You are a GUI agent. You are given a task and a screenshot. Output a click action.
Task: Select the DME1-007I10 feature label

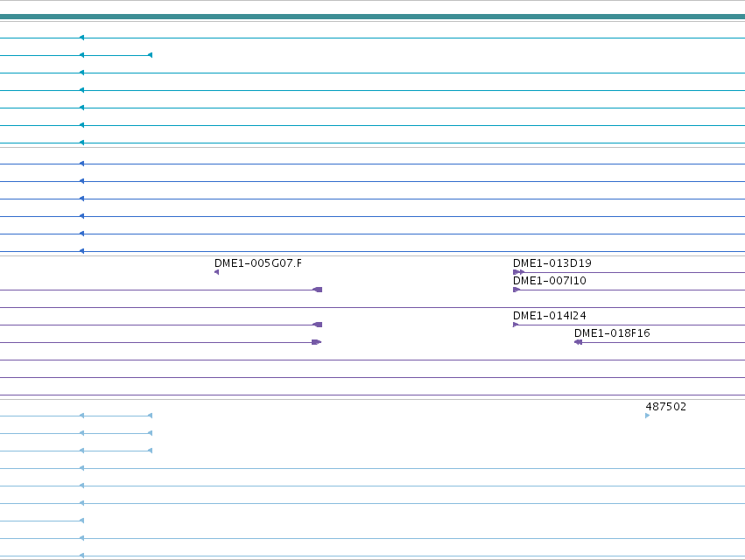click(549, 281)
